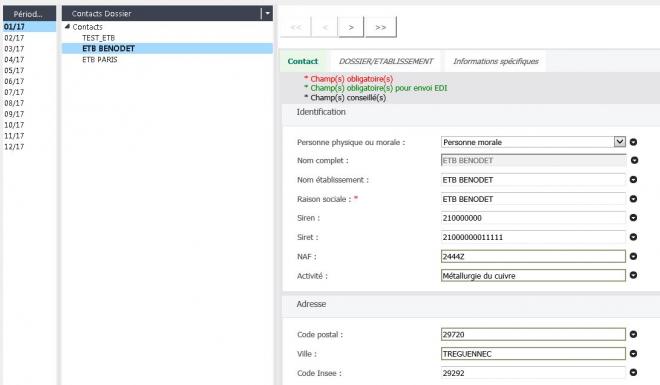Select period 02/17
Image resolution: width=660 pixels, height=385 pixels.
(14, 38)
